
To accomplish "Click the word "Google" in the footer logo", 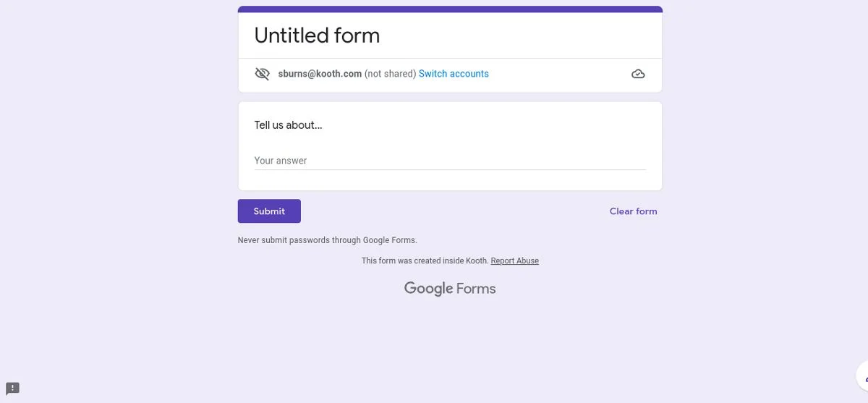I will click(428, 289).
